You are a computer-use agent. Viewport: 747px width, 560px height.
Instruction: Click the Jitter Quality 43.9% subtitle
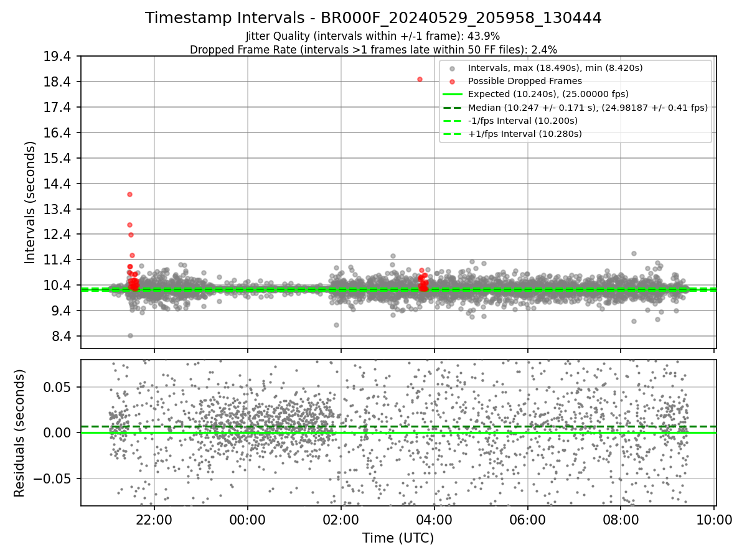(x=373, y=36)
